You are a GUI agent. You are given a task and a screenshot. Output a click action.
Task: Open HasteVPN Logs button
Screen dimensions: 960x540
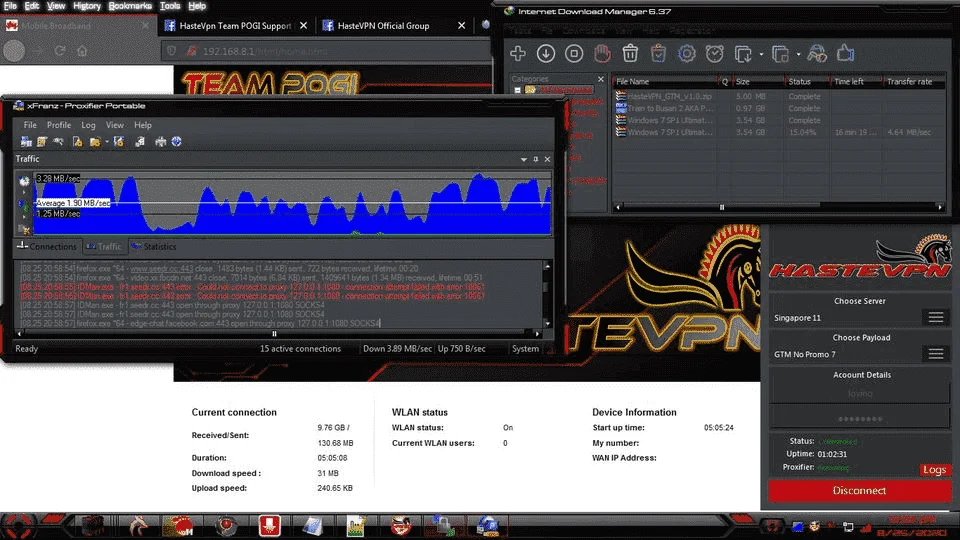pos(934,470)
